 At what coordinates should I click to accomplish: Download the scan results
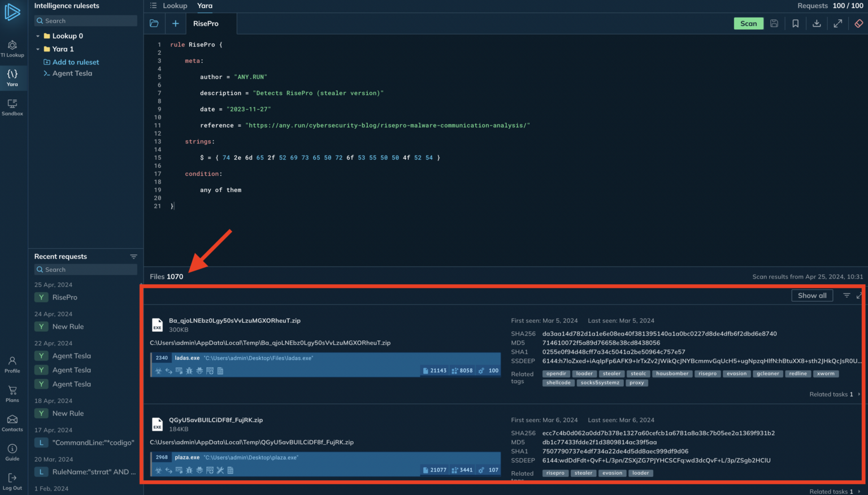point(816,23)
